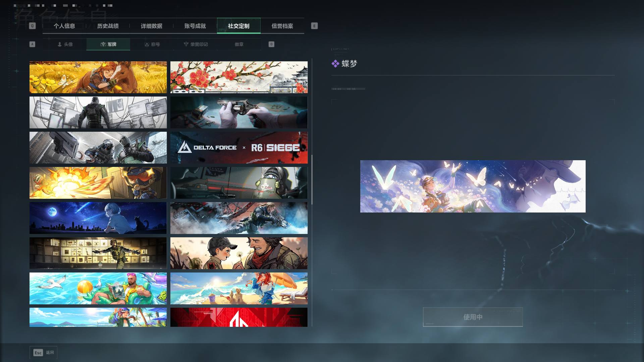Open the 信誉档案 tab
This screenshot has height=362, width=644.
click(282, 26)
